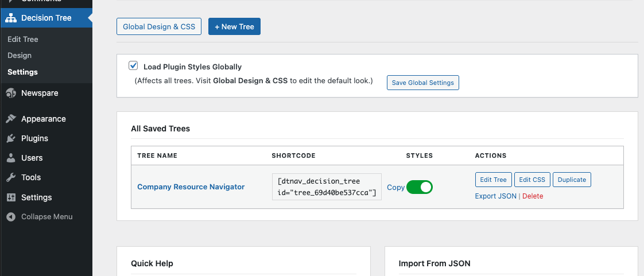
Task: Uncheck Load Plugin Styles Globally checkbox
Action: click(x=134, y=66)
